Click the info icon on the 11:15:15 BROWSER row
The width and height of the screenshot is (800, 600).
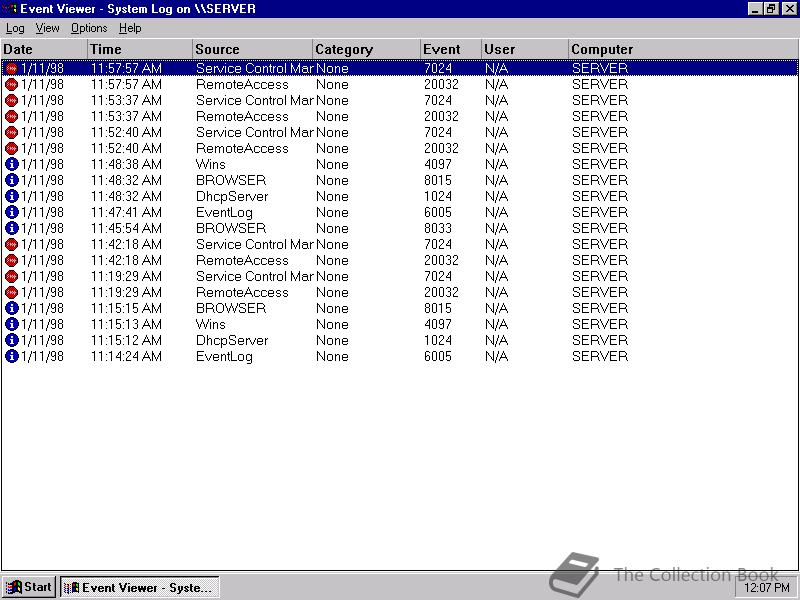point(11,308)
